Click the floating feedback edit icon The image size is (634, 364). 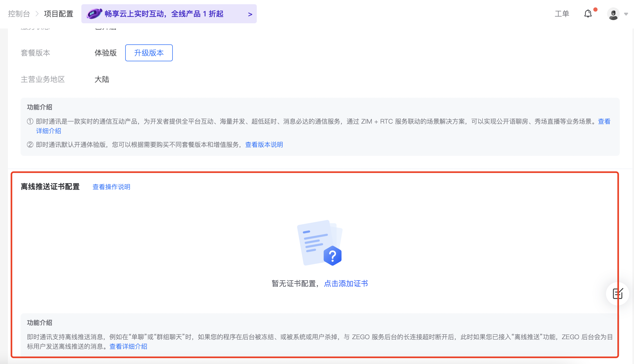[618, 294]
